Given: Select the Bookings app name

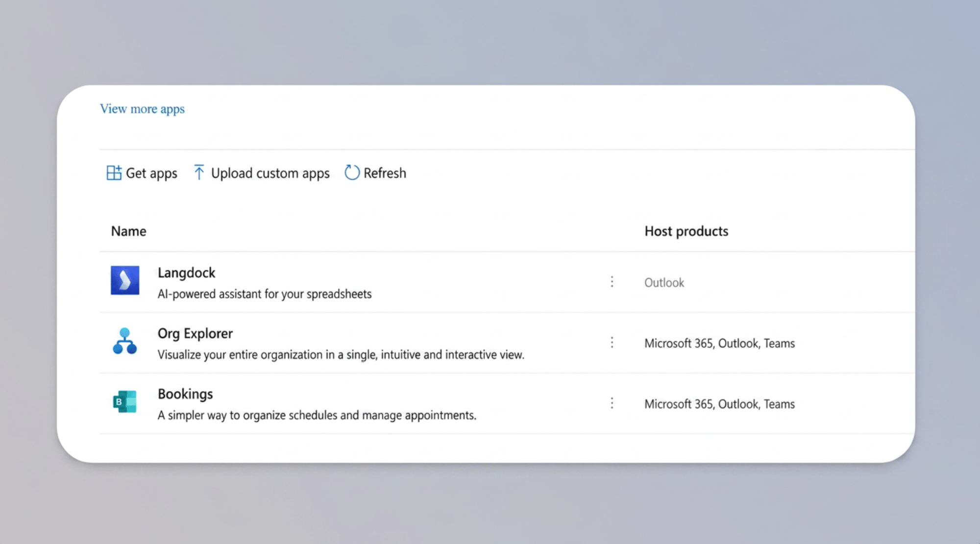Looking at the screenshot, I should pos(185,395).
